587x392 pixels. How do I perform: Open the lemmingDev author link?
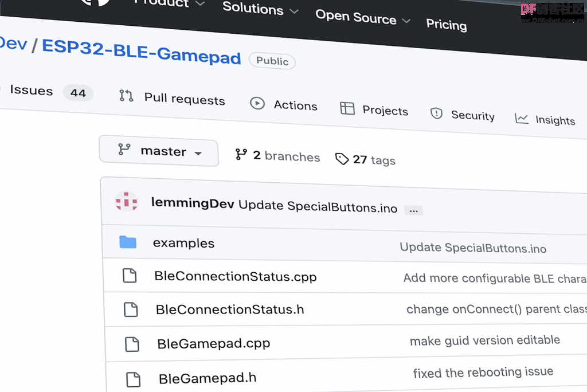(193, 203)
